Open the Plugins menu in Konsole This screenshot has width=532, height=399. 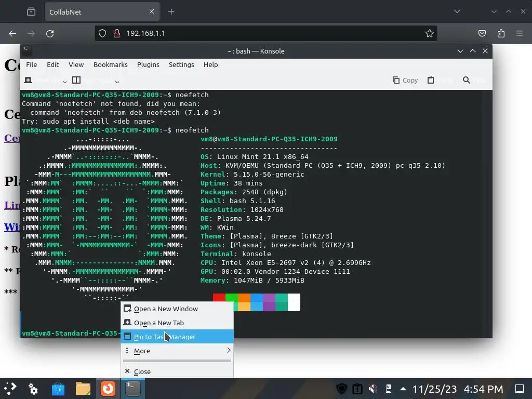148,64
